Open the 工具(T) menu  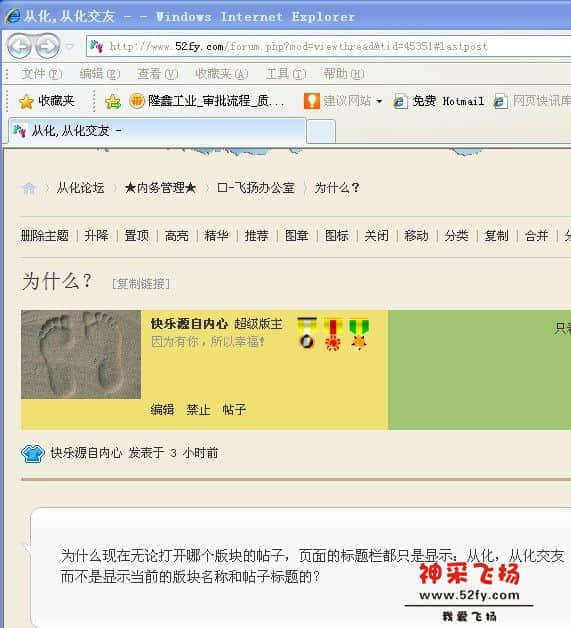click(286, 74)
